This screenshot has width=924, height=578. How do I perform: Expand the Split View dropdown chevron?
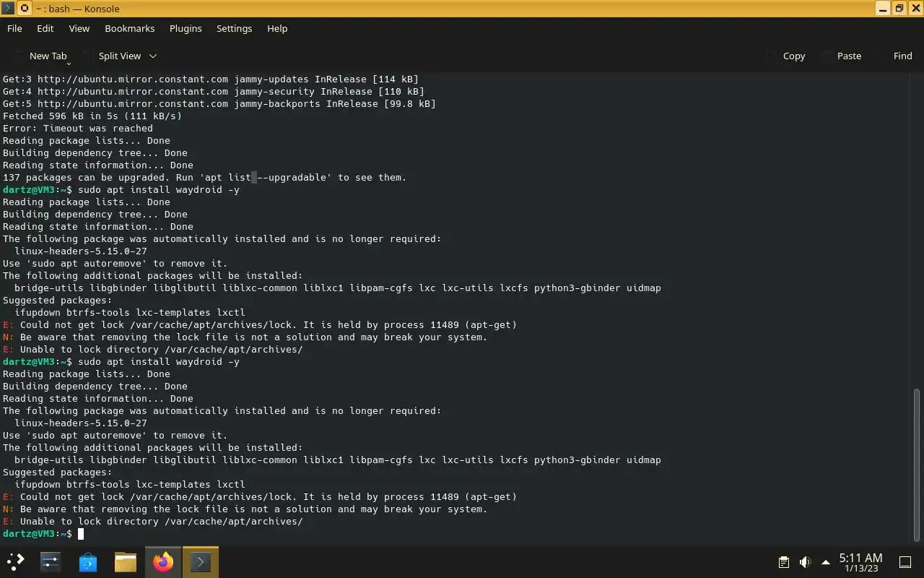pyautogui.click(x=153, y=56)
